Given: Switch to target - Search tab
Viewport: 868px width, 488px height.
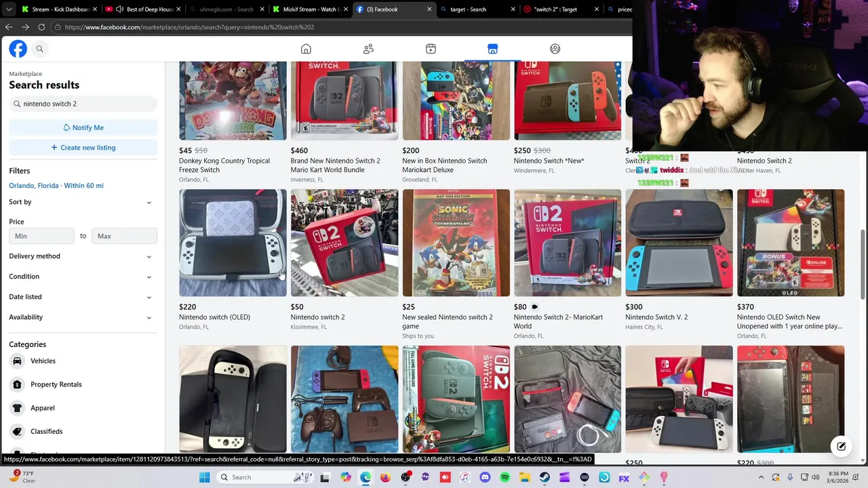Looking at the screenshot, I should pos(478,9).
